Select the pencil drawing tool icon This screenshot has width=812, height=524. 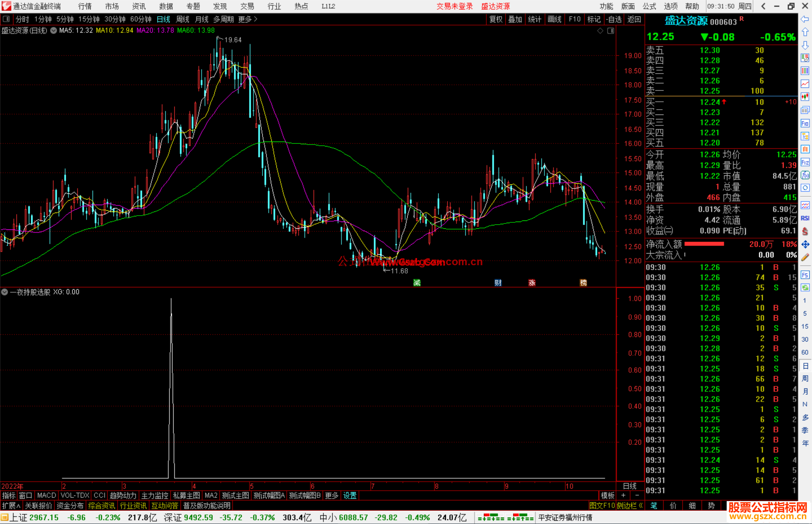coord(805,257)
